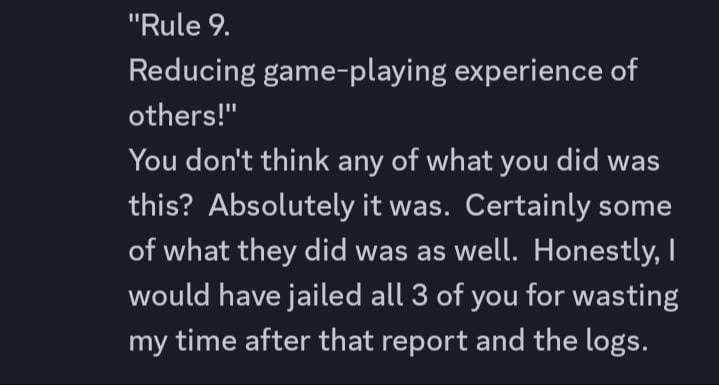Click "You don't think" sentence start
719x385 pixels.
point(229,161)
